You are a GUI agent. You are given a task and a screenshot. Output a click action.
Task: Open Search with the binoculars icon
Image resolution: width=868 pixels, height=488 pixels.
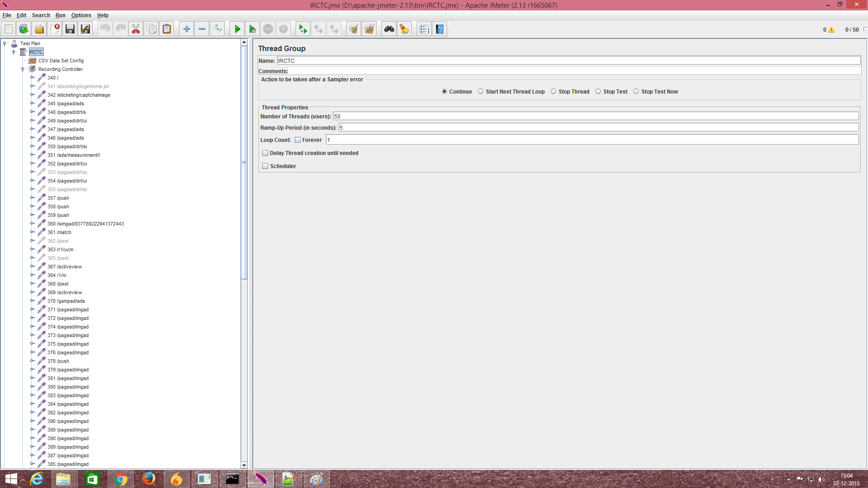click(x=389, y=28)
